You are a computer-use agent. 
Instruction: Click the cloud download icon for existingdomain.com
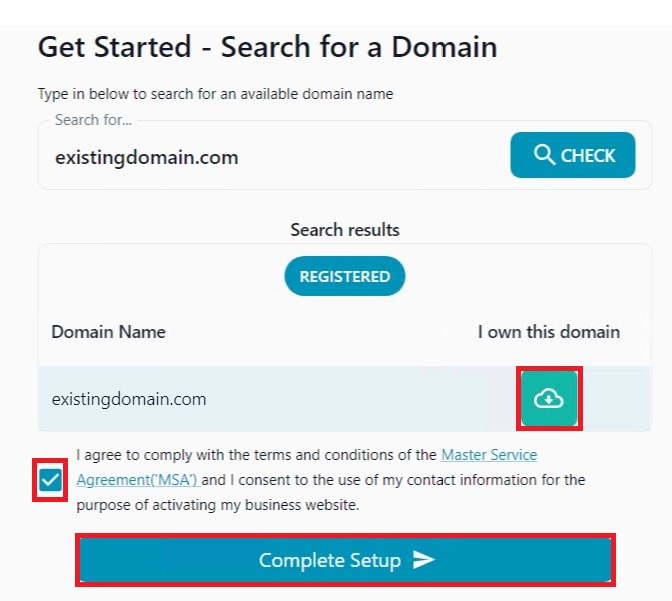549,399
